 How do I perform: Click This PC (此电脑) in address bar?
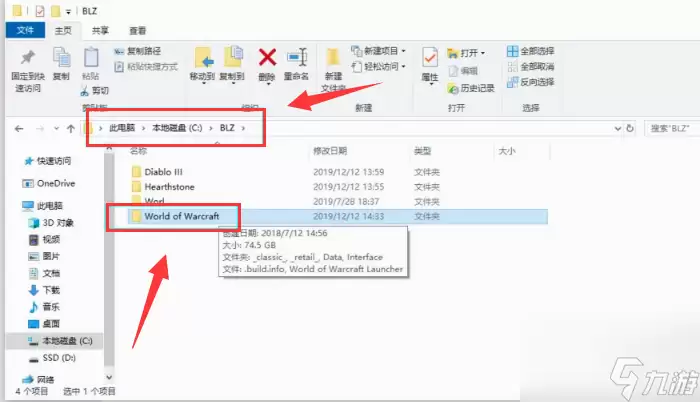tap(122, 128)
